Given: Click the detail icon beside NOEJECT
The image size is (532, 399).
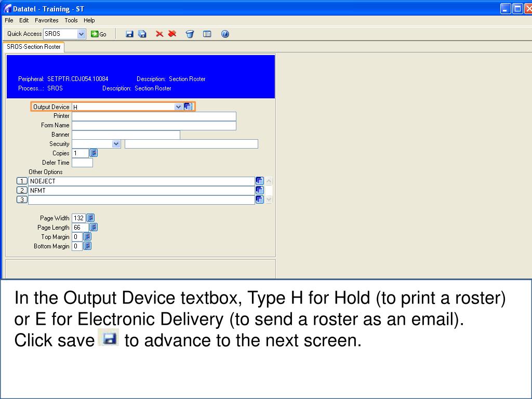Looking at the screenshot, I should pos(260,181).
